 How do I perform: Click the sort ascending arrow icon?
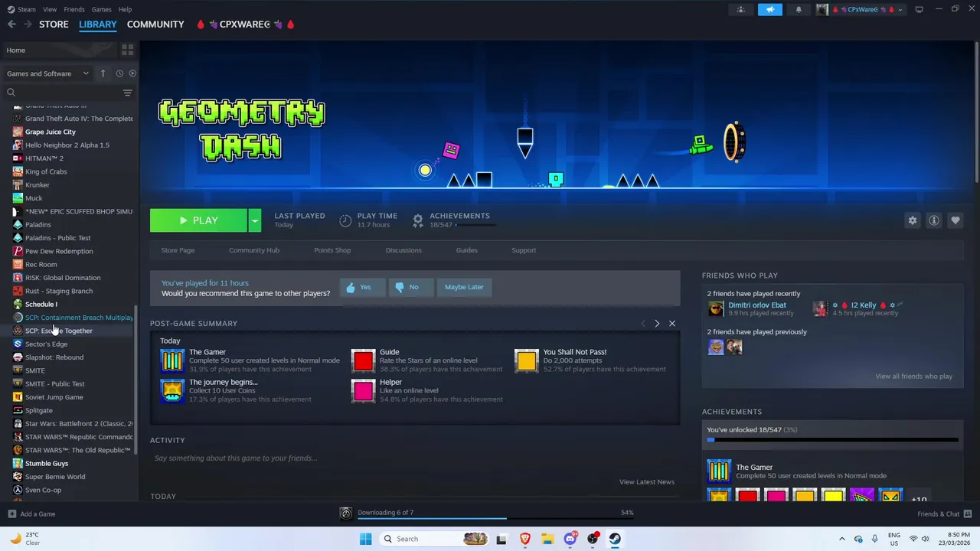103,73
